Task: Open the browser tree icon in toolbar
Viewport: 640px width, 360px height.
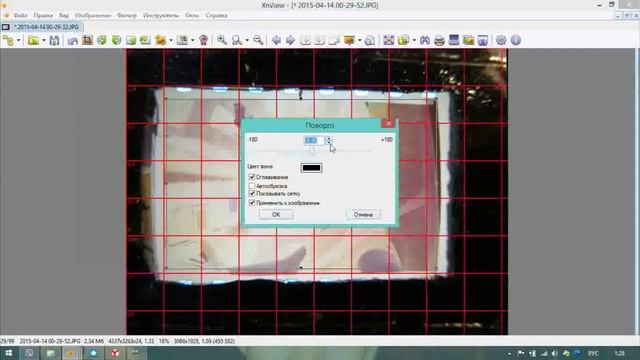Action: (8, 40)
